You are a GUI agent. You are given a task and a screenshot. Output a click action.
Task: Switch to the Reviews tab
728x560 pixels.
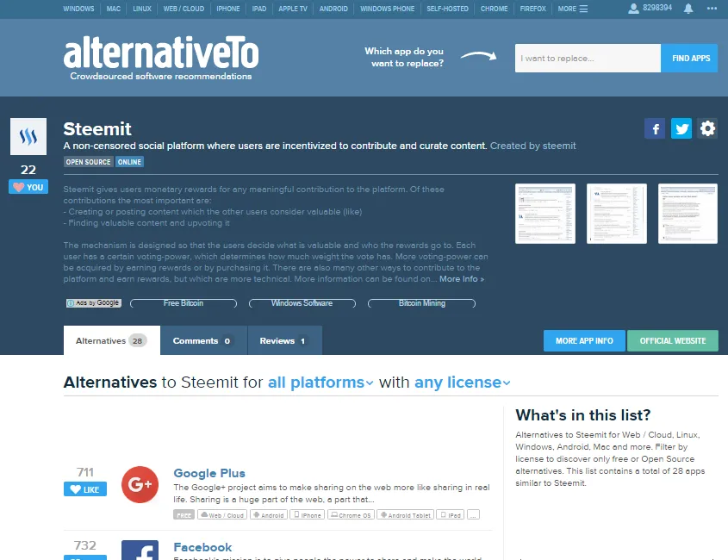pyautogui.click(x=285, y=340)
